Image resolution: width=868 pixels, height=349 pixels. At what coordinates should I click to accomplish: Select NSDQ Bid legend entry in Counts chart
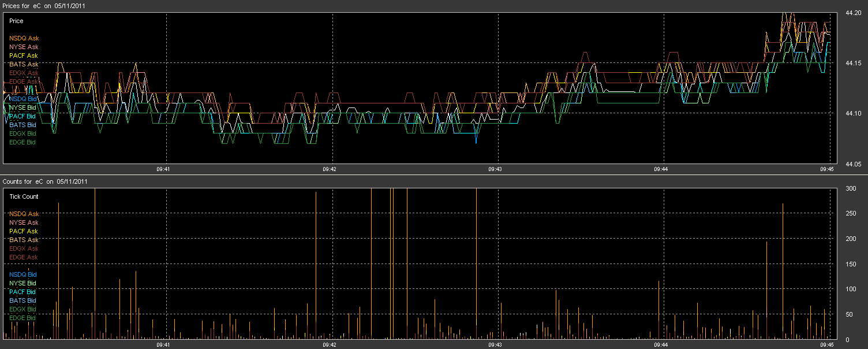23,274
